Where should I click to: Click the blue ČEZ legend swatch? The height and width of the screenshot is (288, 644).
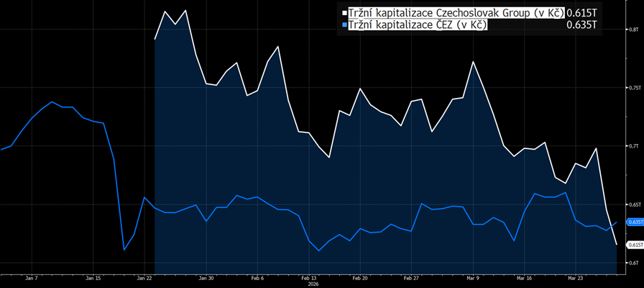click(344, 26)
